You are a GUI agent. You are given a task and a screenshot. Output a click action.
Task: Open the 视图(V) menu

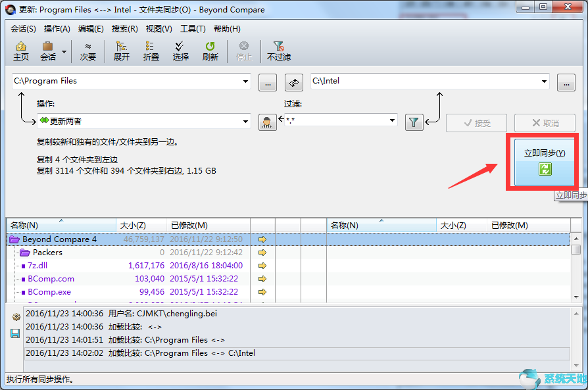(159, 29)
